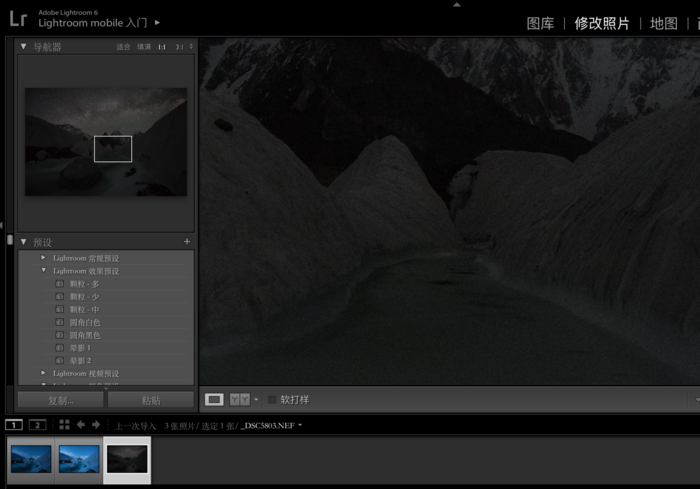Click the before/after YY view icon
Screen dimensions: 700x489
(x=239, y=399)
